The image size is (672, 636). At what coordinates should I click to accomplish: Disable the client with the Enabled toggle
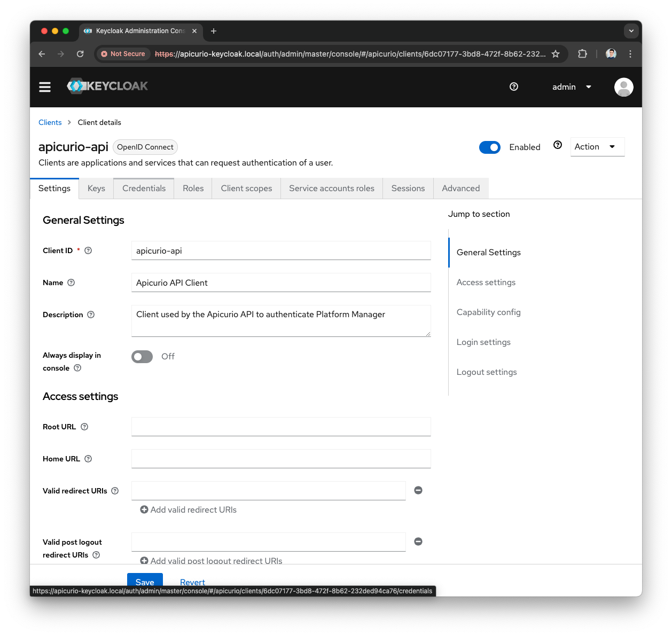click(x=489, y=147)
